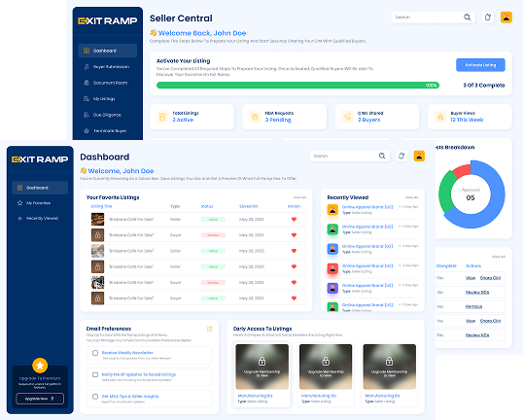Image resolution: width=523 pixels, height=420 pixels.
Task: Enable the Receive Weekly Newsletter checkbox
Action: [95, 353]
